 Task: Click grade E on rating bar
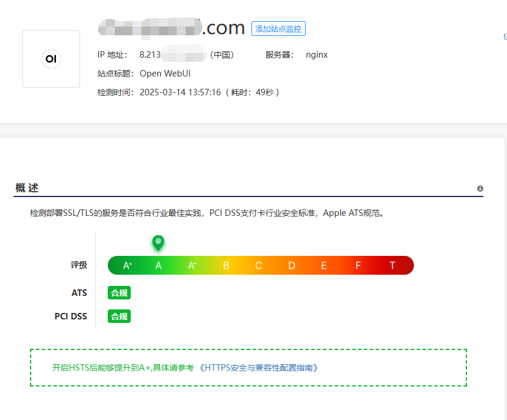(x=324, y=265)
